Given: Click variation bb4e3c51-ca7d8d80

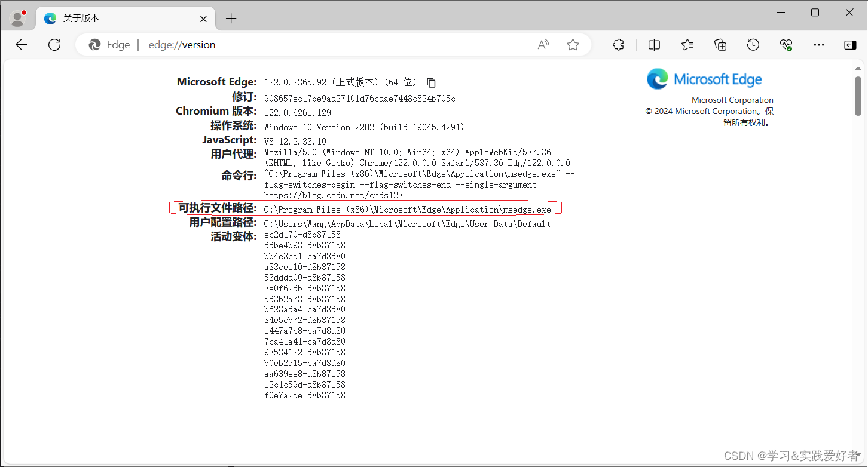Looking at the screenshot, I should 305,256.
